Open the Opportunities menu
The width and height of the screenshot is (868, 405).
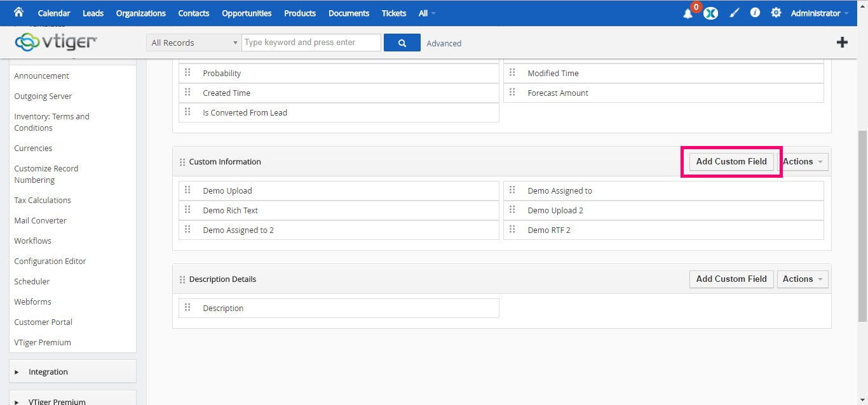pos(247,13)
